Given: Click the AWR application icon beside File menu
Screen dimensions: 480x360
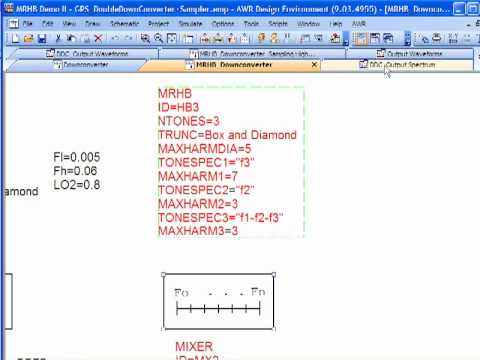Looking at the screenshot, I should pyautogui.click(x=13, y=24).
